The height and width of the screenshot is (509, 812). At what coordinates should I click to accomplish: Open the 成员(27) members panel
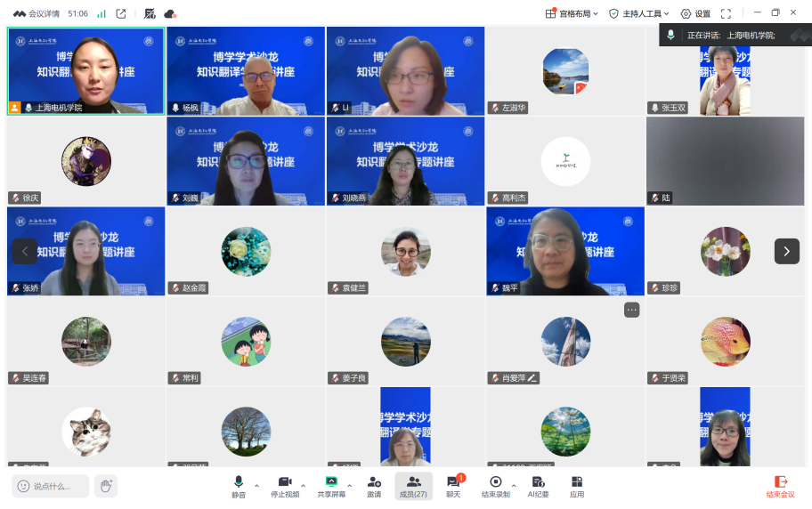(x=413, y=486)
